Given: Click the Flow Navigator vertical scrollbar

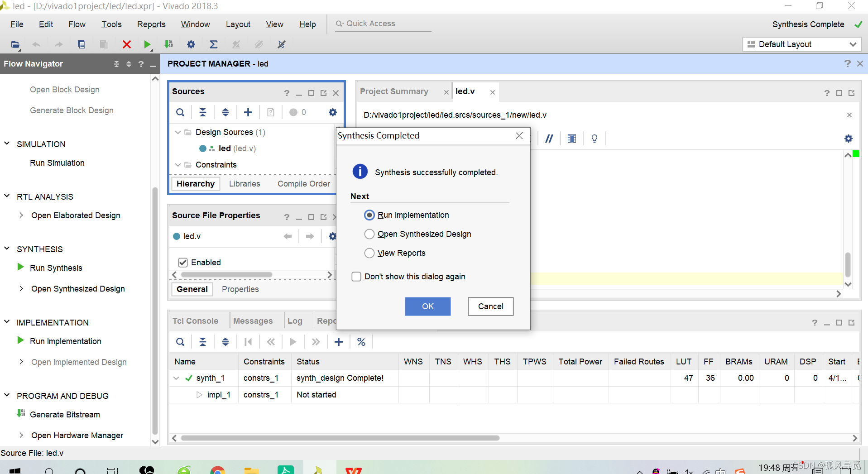Looking at the screenshot, I should tap(155, 310).
